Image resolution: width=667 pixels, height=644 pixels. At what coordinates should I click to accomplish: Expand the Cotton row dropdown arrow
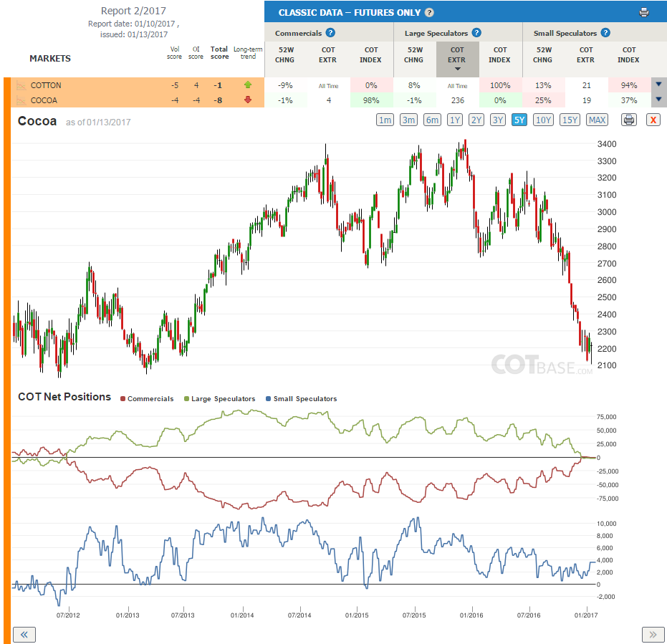(x=658, y=85)
